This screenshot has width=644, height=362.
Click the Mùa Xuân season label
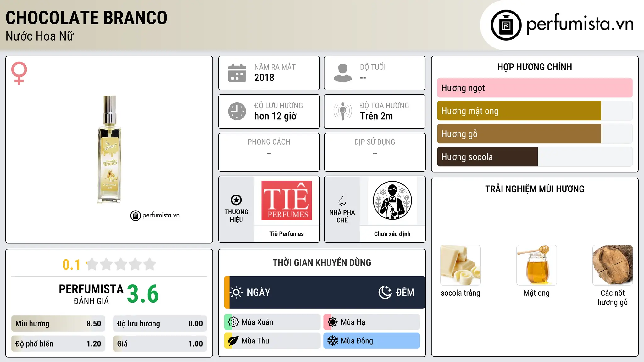257,322
